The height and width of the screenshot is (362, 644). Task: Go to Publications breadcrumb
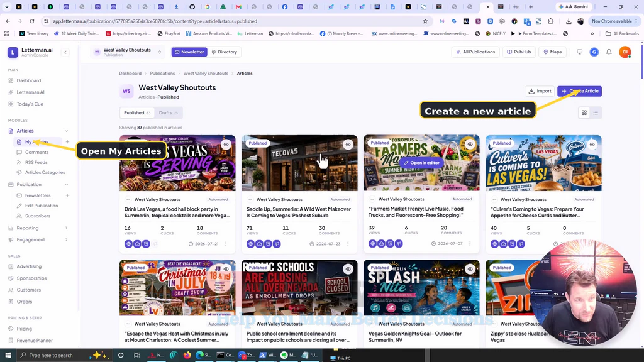coord(162,74)
